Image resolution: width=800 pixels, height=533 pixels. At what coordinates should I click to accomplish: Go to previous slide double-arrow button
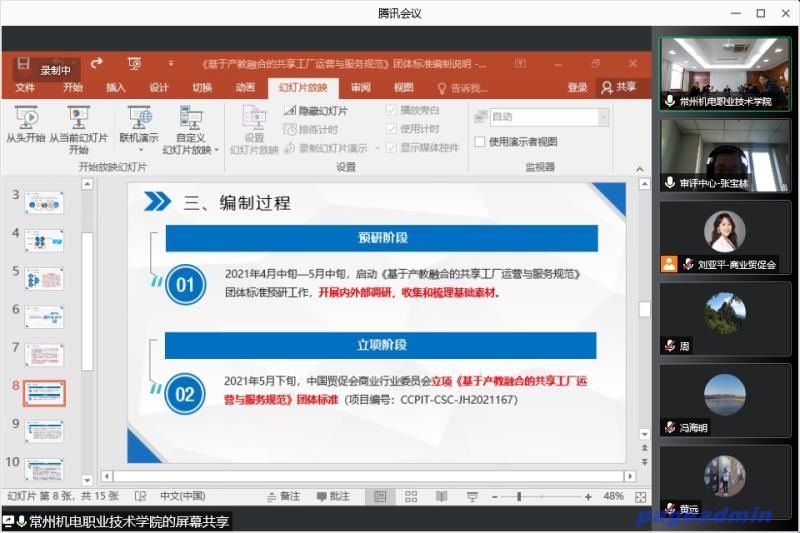pos(644,448)
